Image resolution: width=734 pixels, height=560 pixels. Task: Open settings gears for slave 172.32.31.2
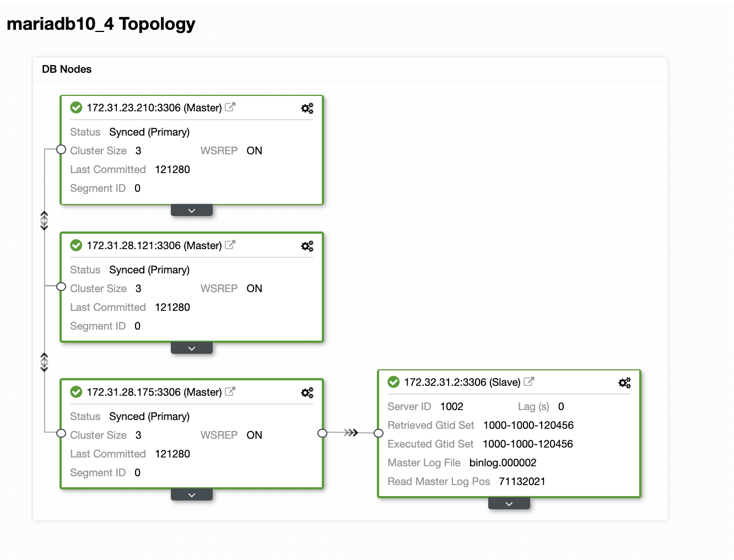[x=624, y=383]
